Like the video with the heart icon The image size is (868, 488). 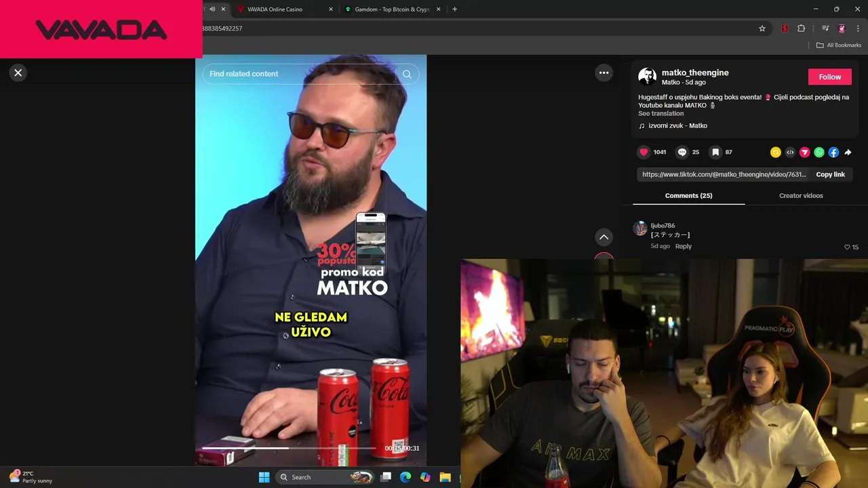click(x=644, y=152)
